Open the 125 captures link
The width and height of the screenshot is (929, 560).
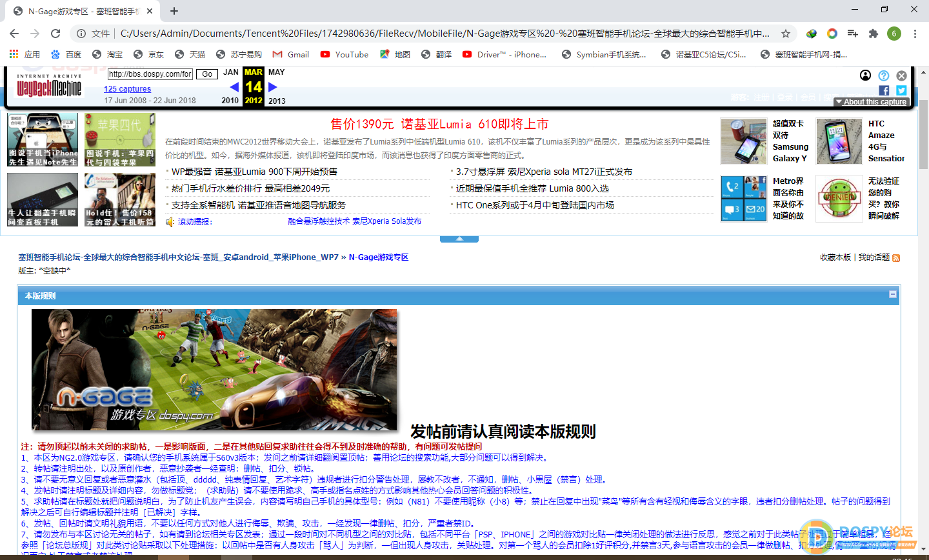[x=128, y=89]
